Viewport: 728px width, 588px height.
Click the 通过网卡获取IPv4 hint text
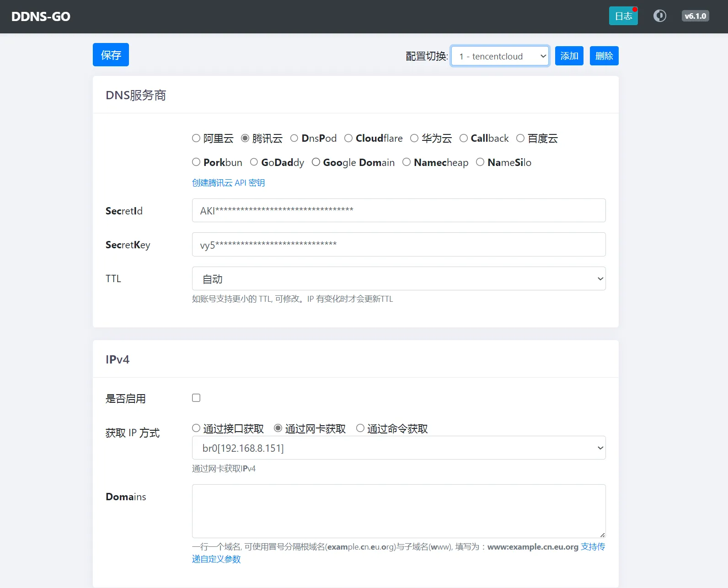[224, 469]
